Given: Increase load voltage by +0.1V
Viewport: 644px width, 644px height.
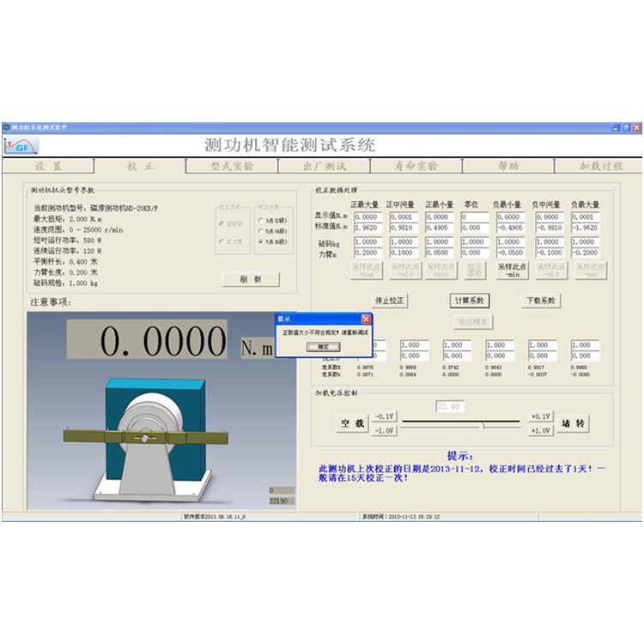Looking at the screenshot, I should coord(540,416).
